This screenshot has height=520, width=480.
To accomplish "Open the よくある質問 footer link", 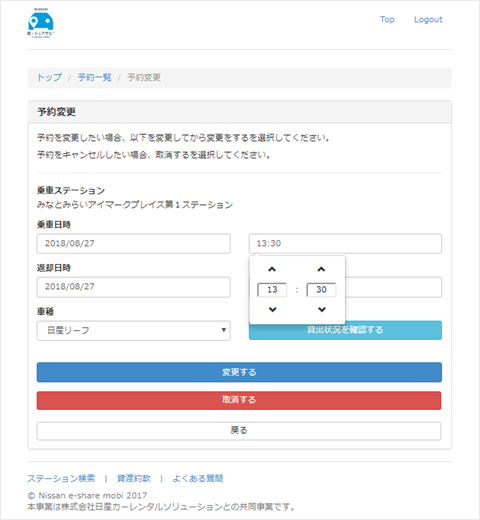I will pos(198,479).
